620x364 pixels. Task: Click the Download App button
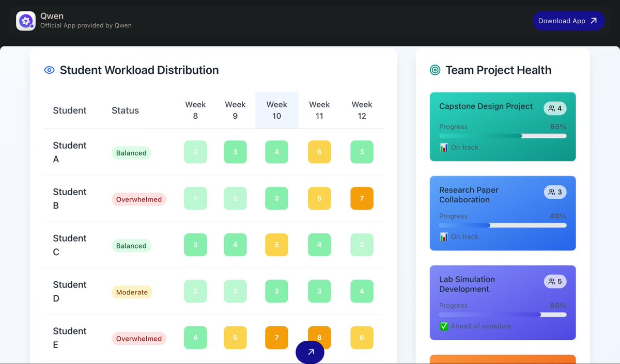(x=568, y=21)
